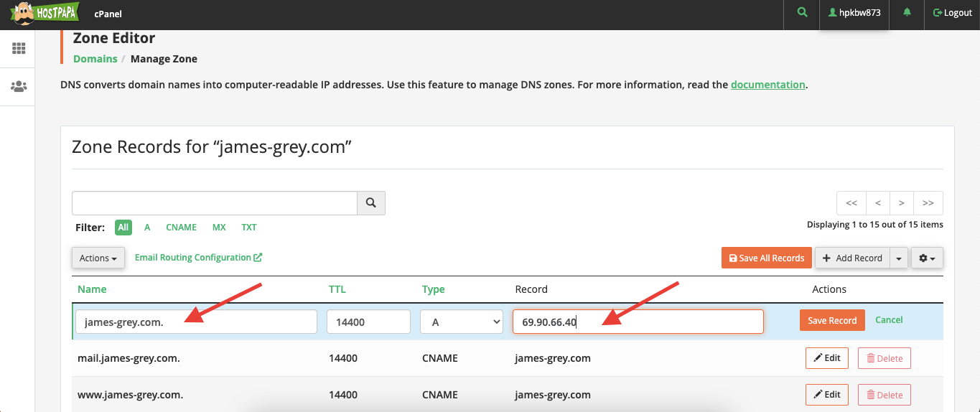
Task: Open the hpkbw873 user menu
Action: click(854, 13)
